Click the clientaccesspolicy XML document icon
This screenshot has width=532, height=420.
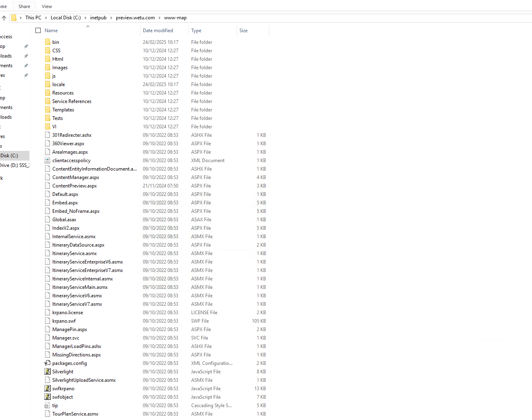point(47,160)
